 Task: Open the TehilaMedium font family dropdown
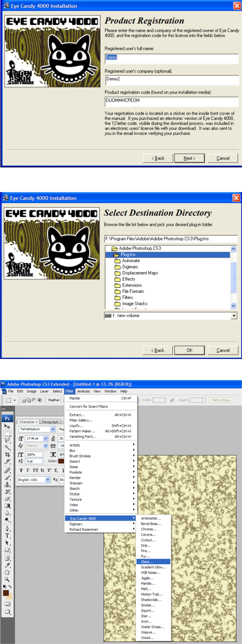[53, 429]
